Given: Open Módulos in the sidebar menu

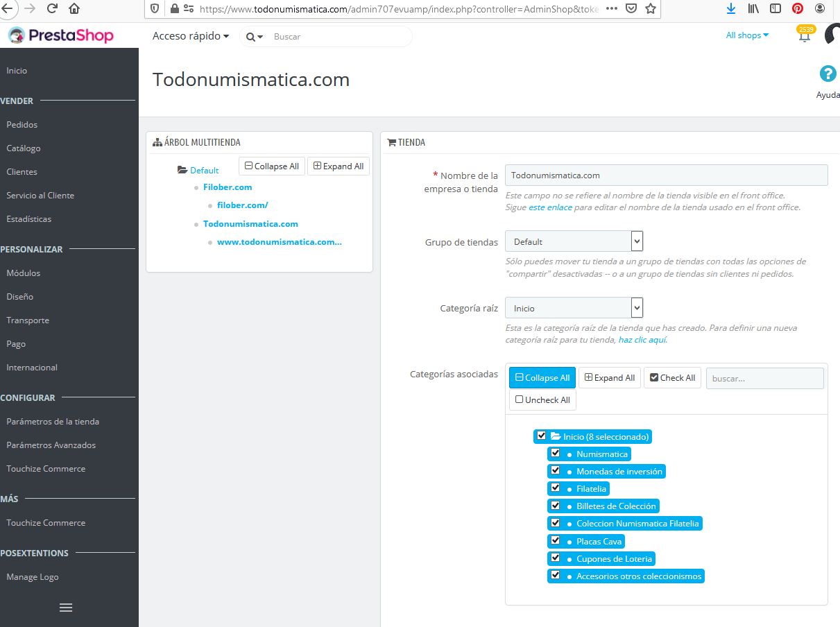Looking at the screenshot, I should pos(24,273).
